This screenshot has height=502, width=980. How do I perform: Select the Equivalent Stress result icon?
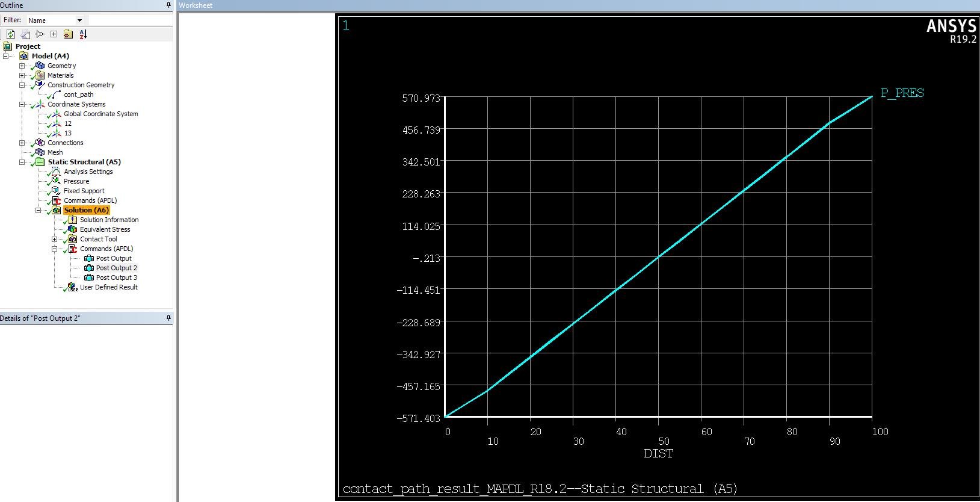tap(73, 229)
